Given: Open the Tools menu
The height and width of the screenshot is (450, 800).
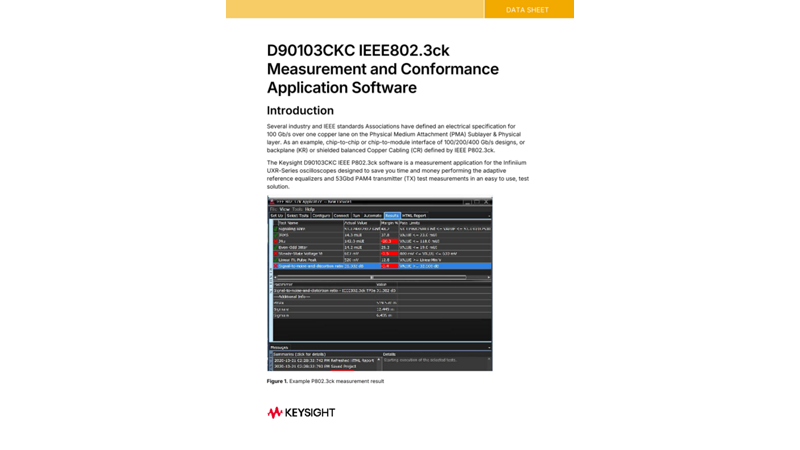Looking at the screenshot, I should coord(297,209).
